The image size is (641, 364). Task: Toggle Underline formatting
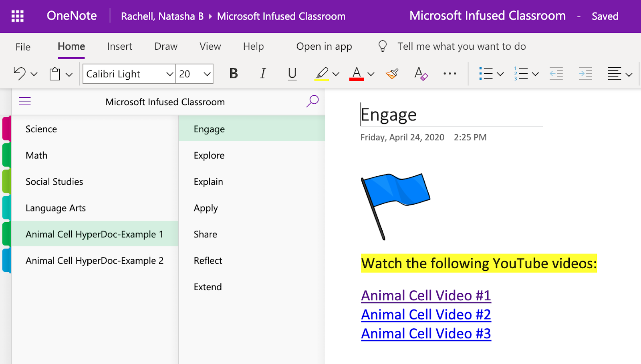292,74
